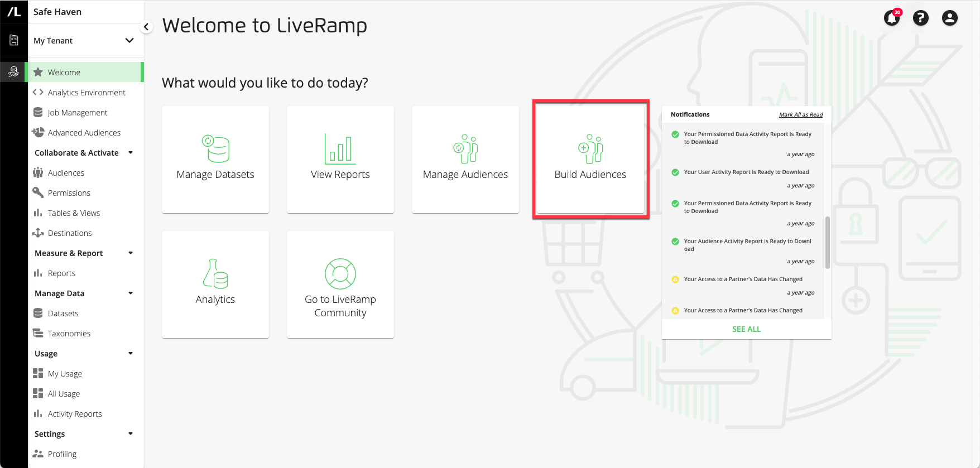Viewport: 980px width, 468px height.
Task: Go to Welcome in the sidebar
Action: [86, 72]
